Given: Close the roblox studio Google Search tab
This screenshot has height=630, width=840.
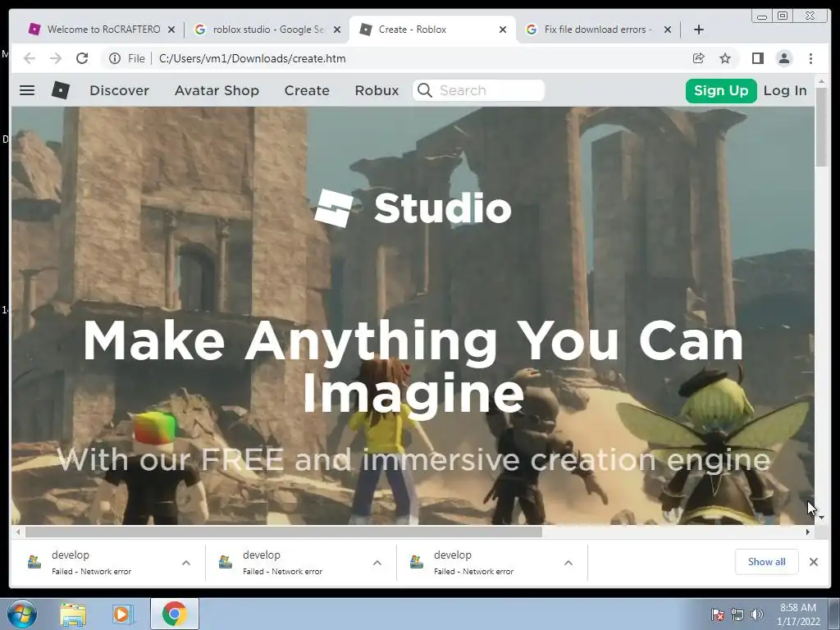Looking at the screenshot, I should [x=337, y=30].
